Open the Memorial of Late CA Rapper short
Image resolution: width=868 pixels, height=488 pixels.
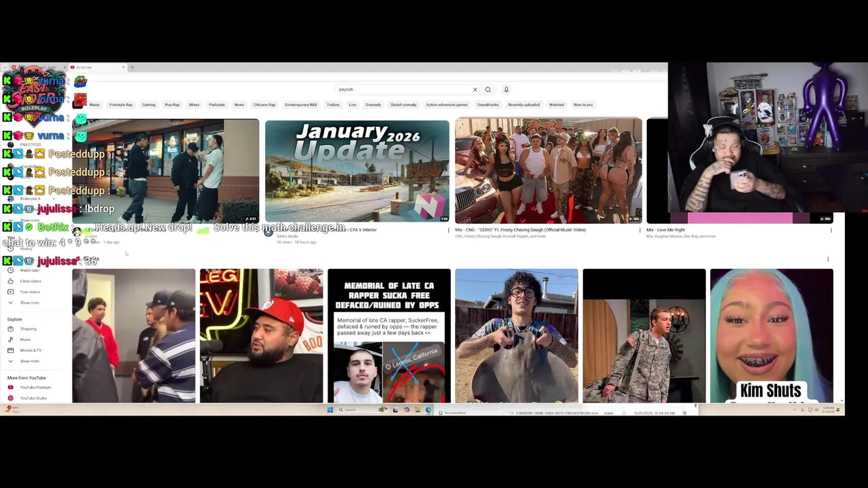tap(389, 335)
